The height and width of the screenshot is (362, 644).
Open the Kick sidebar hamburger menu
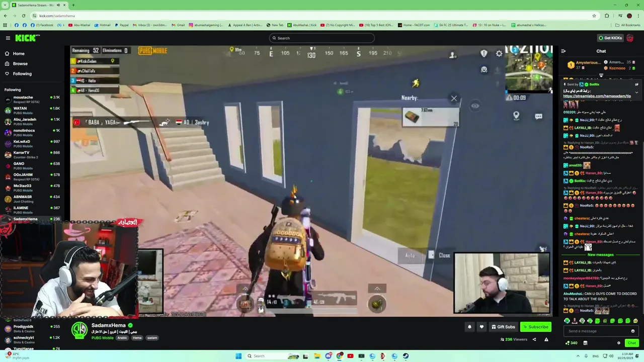click(8, 38)
